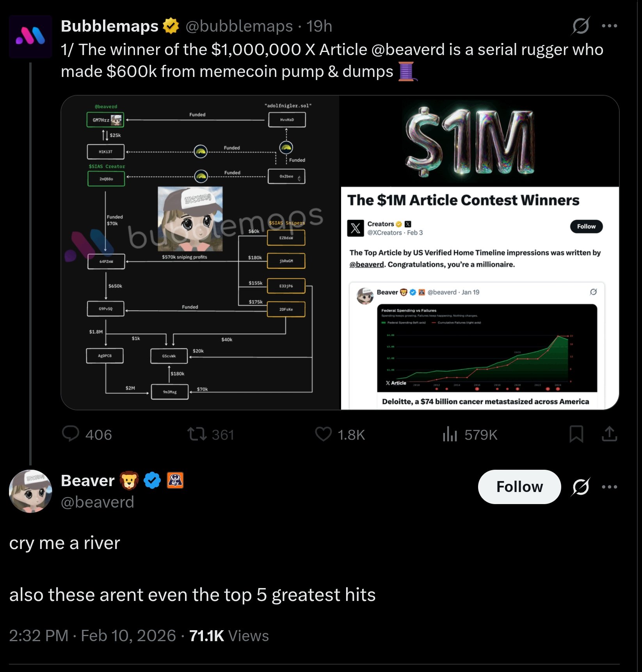Click the reply icon on Bubblemaps post
This screenshot has width=642, height=672.
(71, 434)
